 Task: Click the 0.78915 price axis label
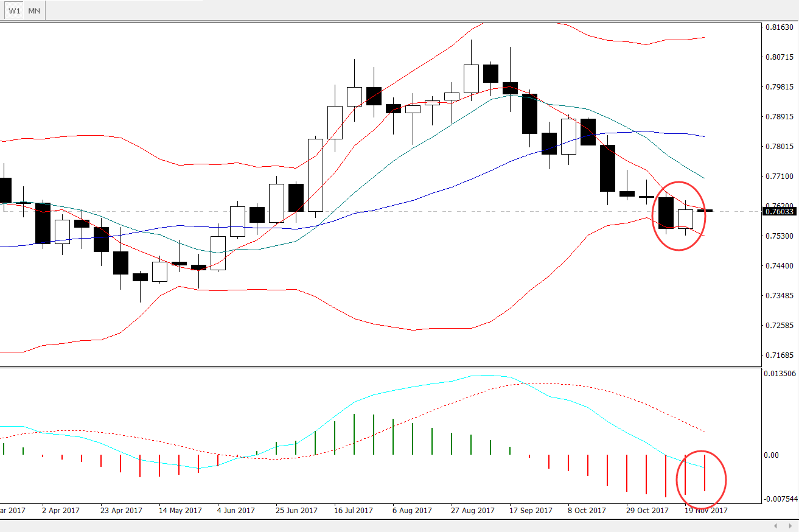(781, 117)
